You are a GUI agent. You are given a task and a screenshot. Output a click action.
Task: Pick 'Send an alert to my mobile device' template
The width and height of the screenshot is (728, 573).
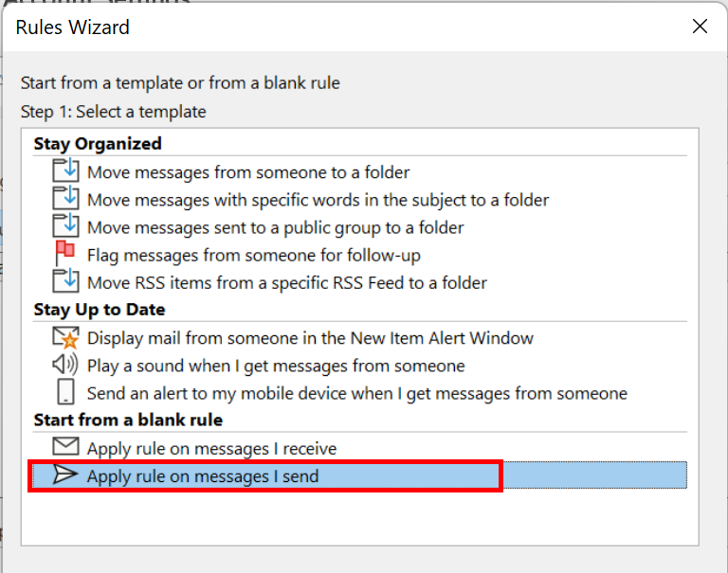[x=356, y=393]
